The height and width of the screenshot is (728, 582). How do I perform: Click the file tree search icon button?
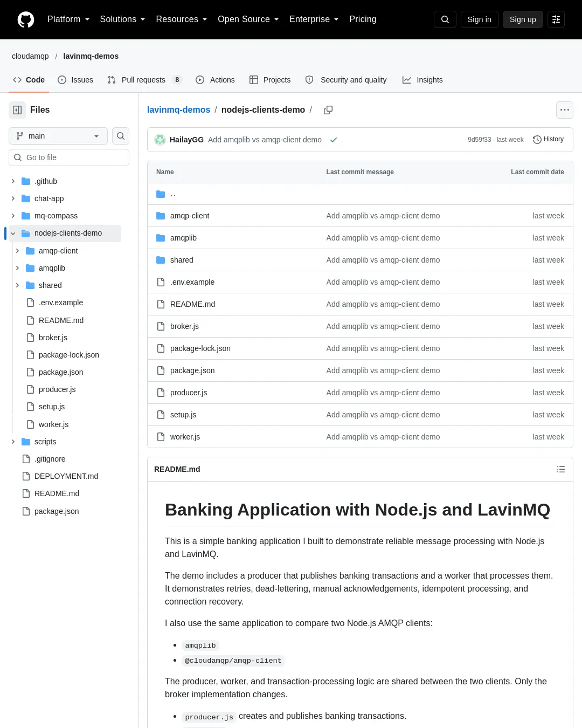[121, 136]
